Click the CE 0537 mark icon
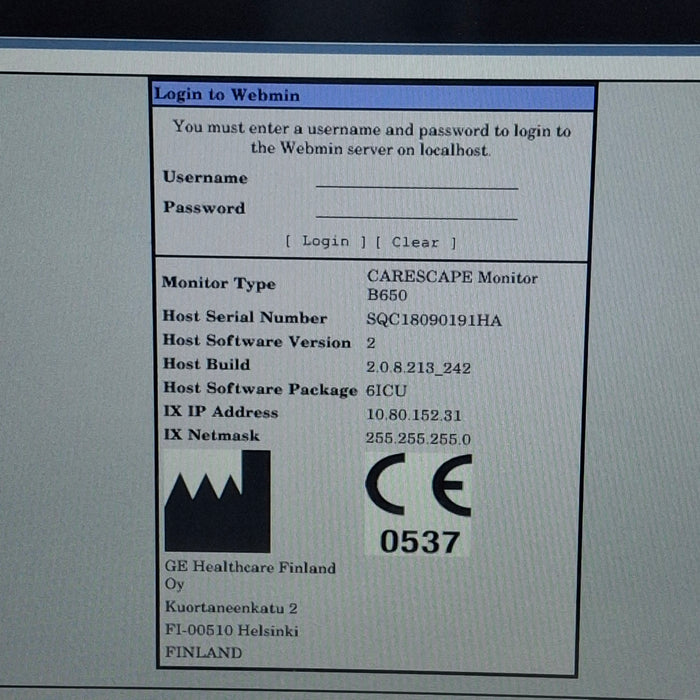The width and height of the screenshot is (700, 700). pyautogui.click(x=418, y=504)
